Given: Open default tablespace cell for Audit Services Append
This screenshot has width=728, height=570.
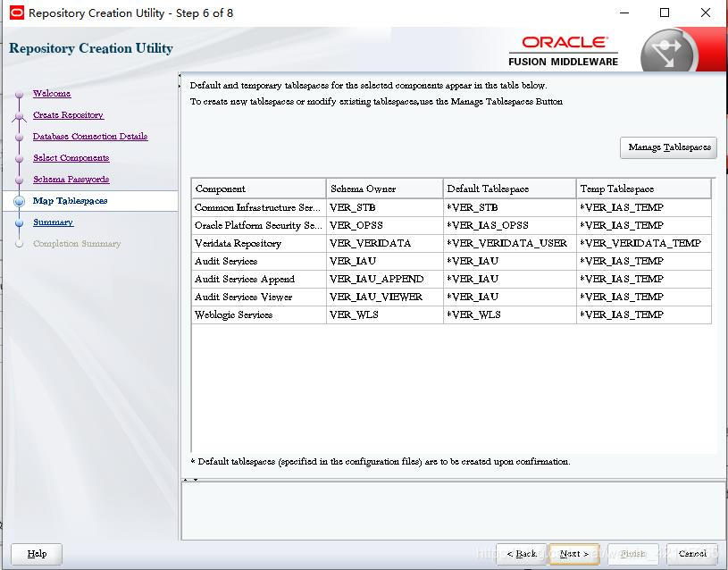Looking at the screenshot, I should coord(509,280).
